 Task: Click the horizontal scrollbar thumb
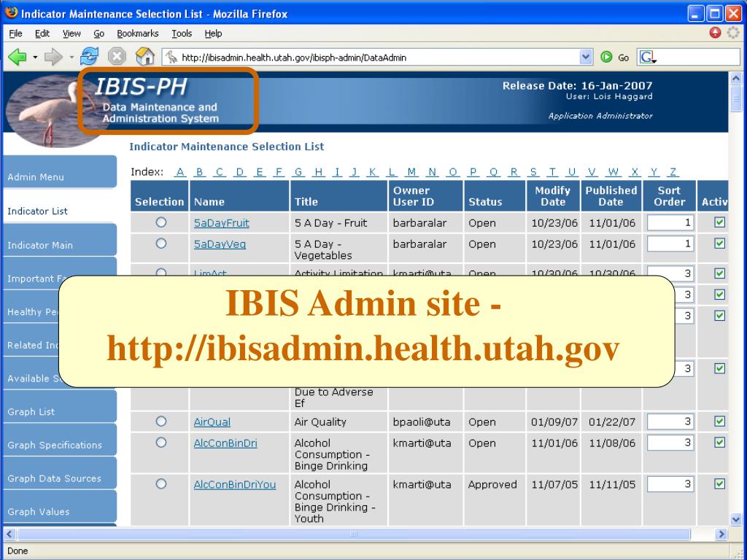pyautogui.click(x=354, y=534)
